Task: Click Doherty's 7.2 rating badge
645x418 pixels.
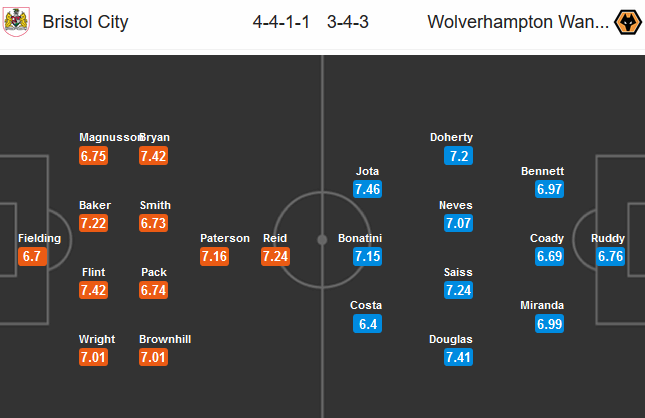Action: (459, 156)
